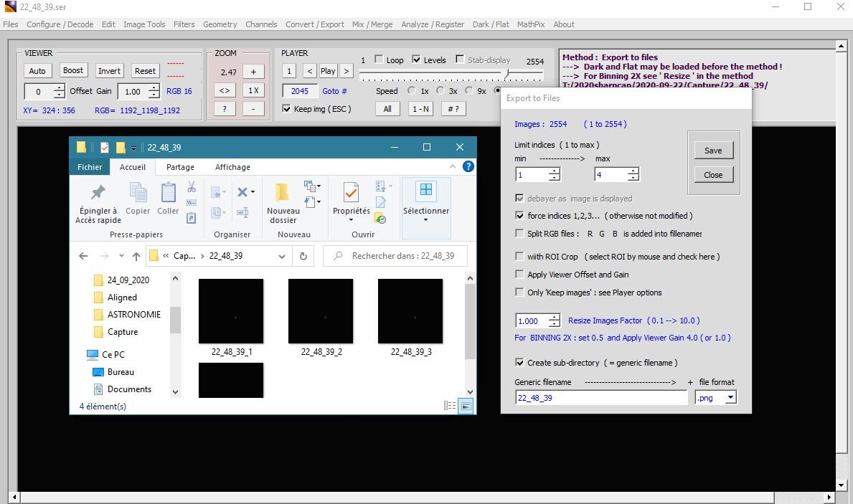
Task: Expand the address bar path history dropdown
Action: (282, 256)
